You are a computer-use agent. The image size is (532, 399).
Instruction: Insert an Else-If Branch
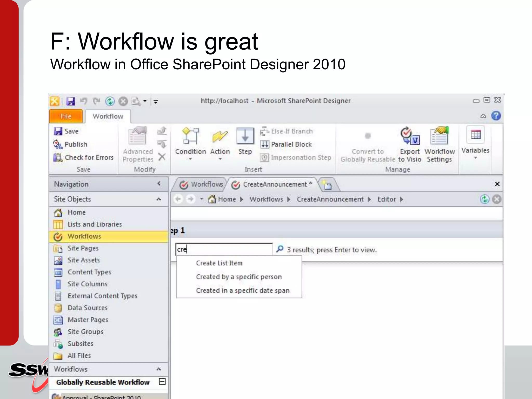pyautogui.click(x=286, y=131)
